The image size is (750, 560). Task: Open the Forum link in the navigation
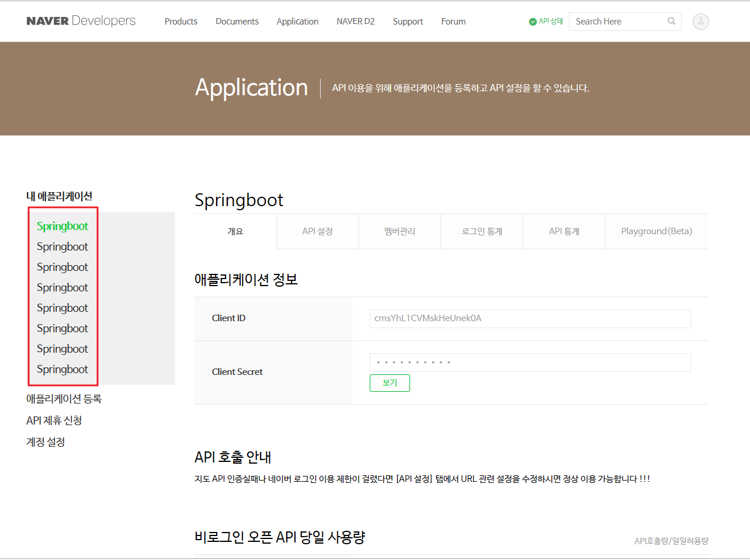pos(453,22)
